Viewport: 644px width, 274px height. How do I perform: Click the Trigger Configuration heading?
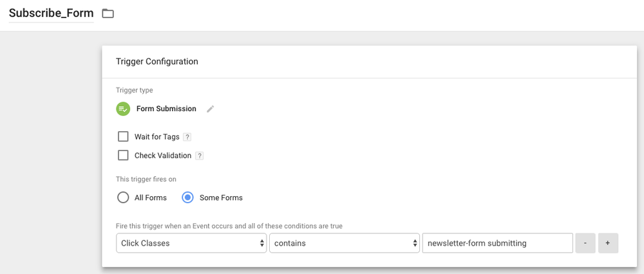click(x=156, y=62)
